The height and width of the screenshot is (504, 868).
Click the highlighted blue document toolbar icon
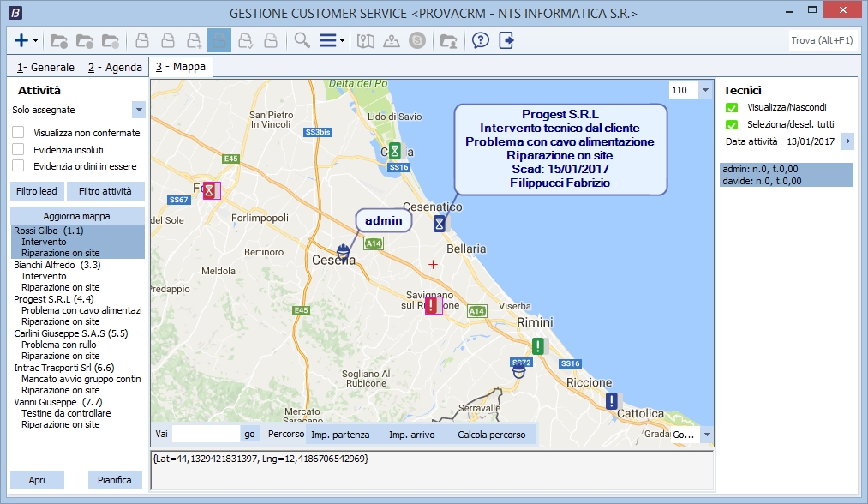coord(219,41)
